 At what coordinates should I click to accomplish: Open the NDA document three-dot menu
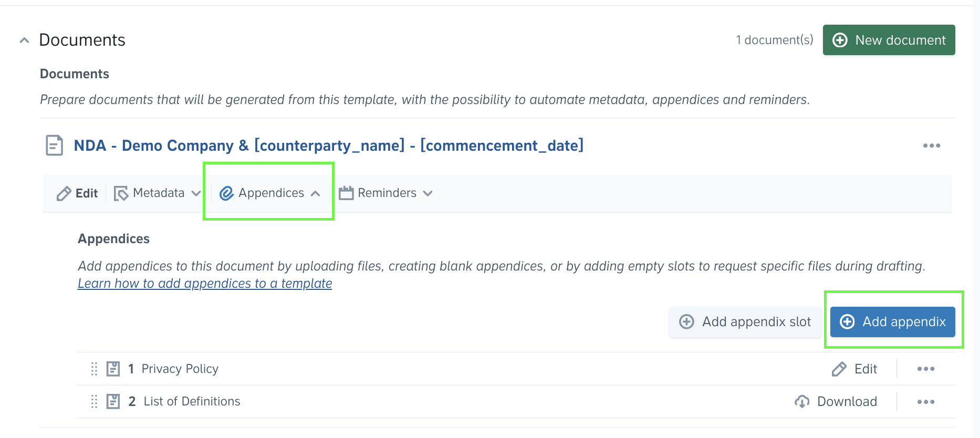click(932, 145)
